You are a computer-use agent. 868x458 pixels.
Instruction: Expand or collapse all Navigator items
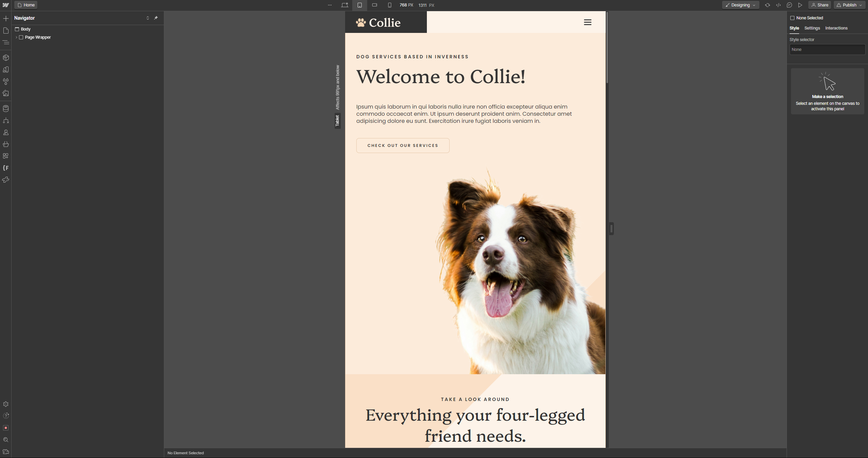click(148, 18)
